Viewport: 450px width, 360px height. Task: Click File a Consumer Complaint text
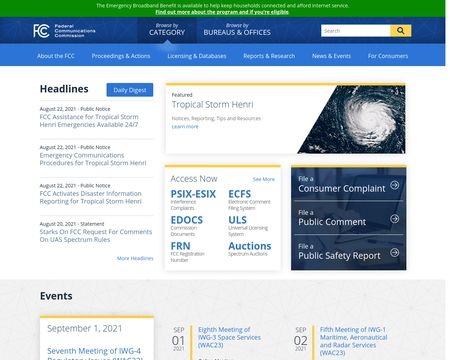342,185
